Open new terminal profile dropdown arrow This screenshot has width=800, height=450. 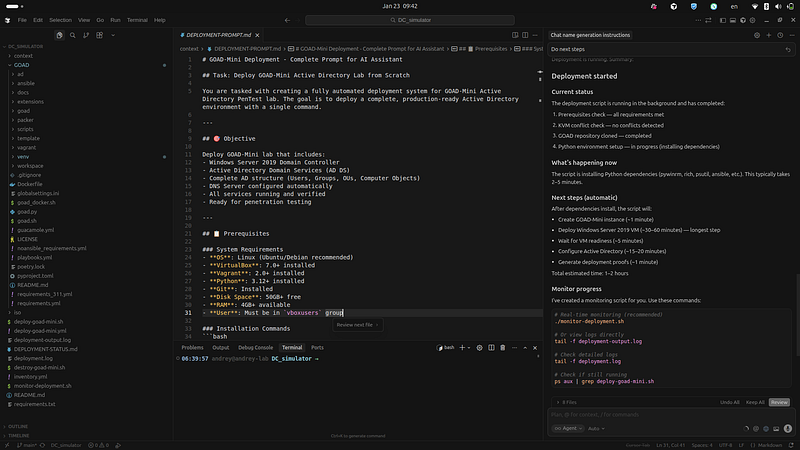coord(469,347)
